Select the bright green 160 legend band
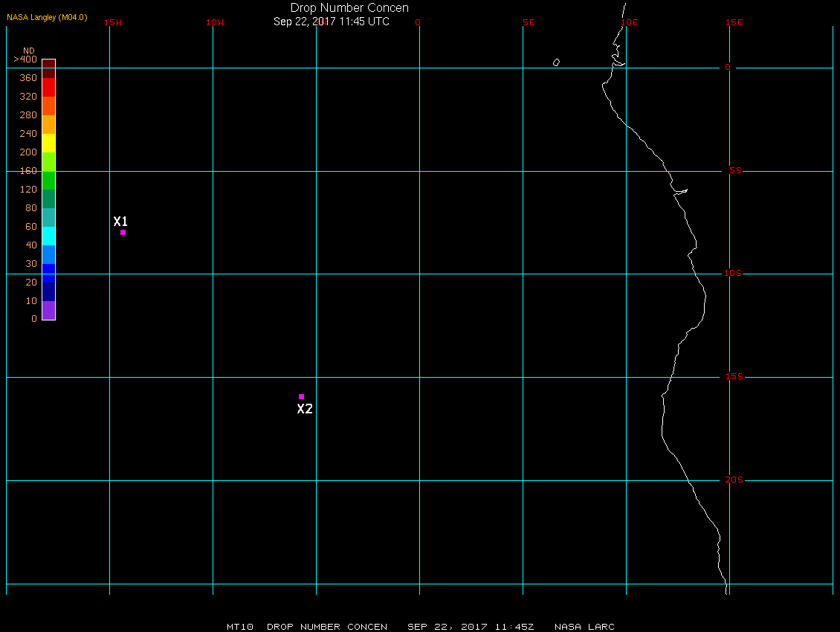 click(x=49, y=180)
